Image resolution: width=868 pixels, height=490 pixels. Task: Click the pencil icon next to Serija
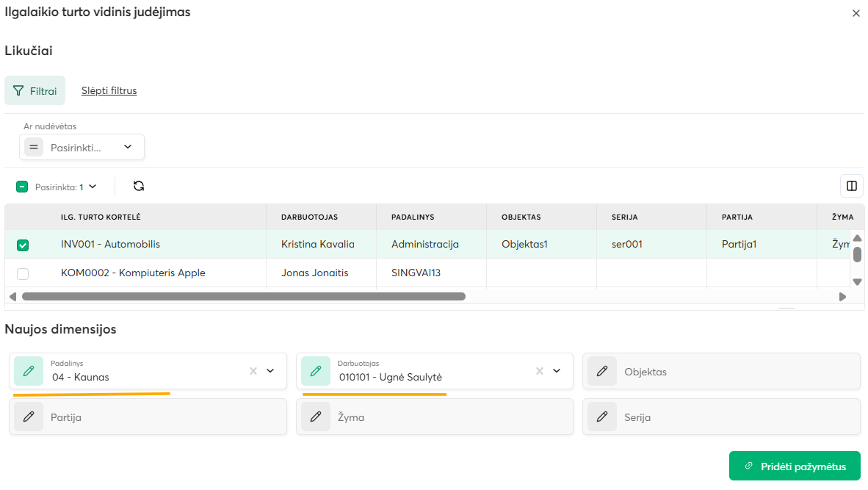602,417
